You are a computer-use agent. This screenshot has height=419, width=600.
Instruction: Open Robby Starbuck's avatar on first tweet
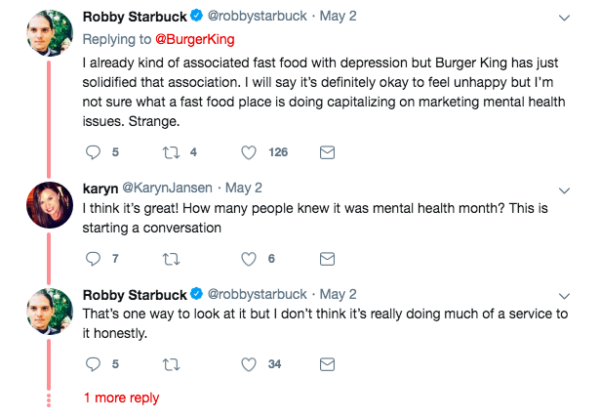(49, 33)
